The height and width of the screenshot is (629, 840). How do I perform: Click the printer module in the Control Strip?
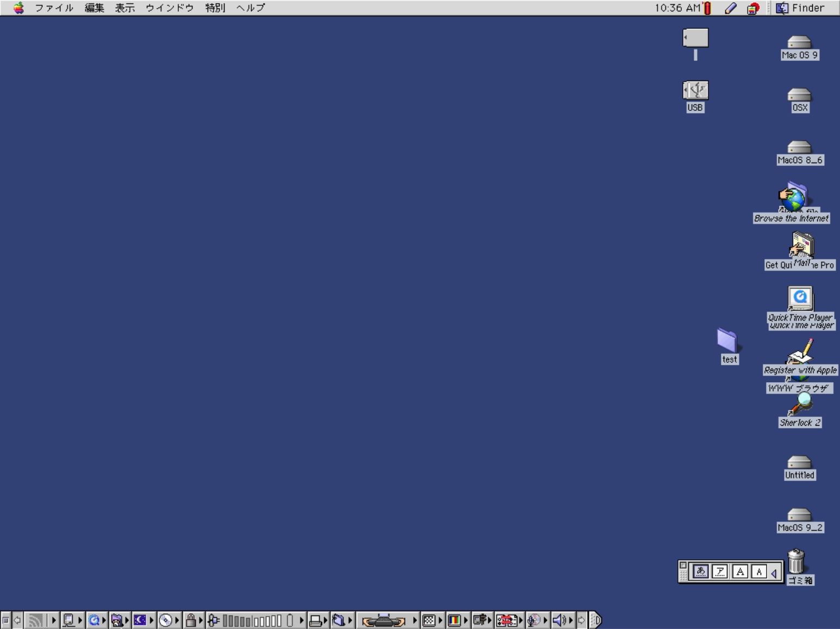pos(316,619)
